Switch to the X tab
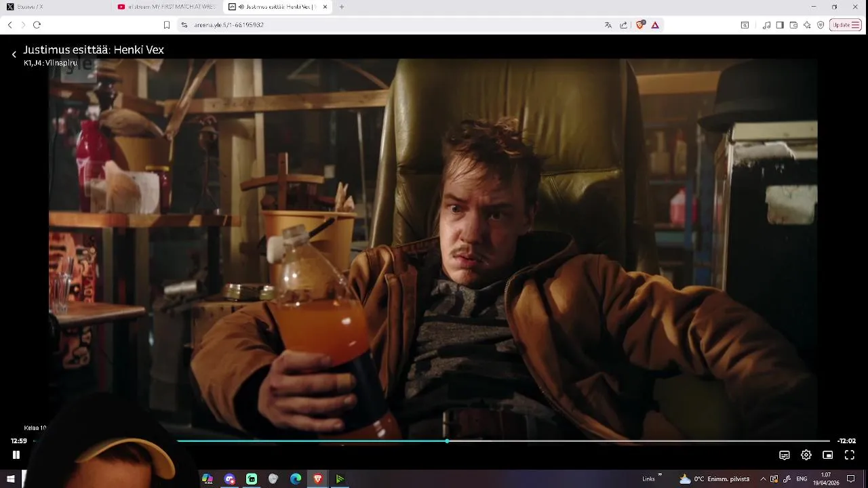This screenshot has width=868, height=488. [x=56, y=7]
